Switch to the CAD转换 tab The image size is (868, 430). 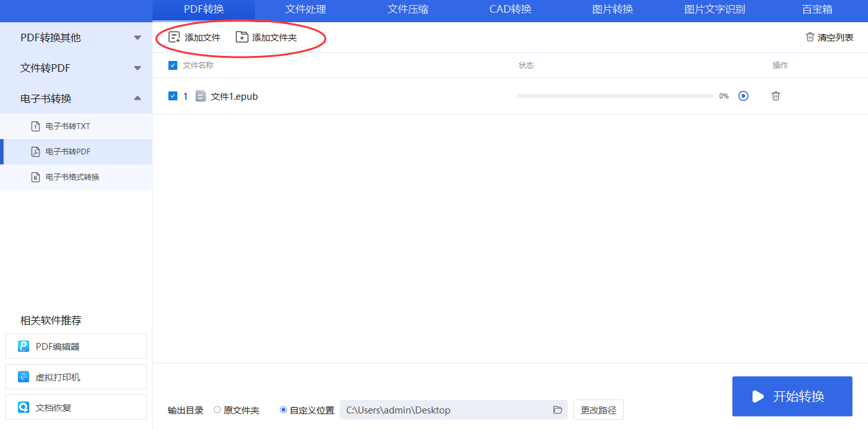click(x=510, y=10)
